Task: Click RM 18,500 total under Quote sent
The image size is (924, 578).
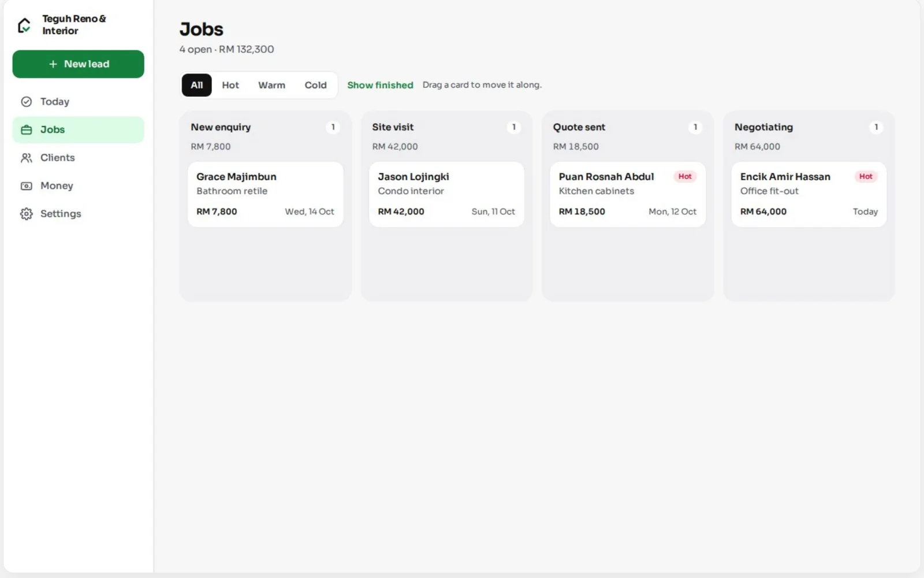Action: coord(576,147)
